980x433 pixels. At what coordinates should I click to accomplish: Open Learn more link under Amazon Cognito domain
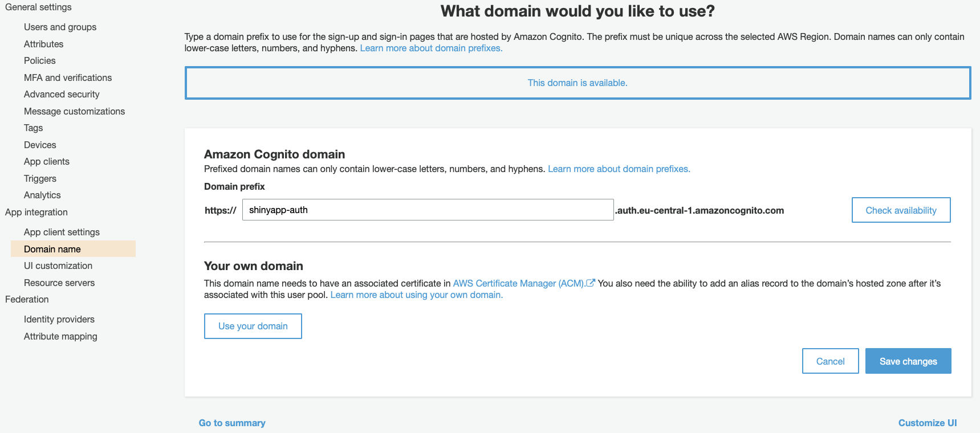[619, 169]
